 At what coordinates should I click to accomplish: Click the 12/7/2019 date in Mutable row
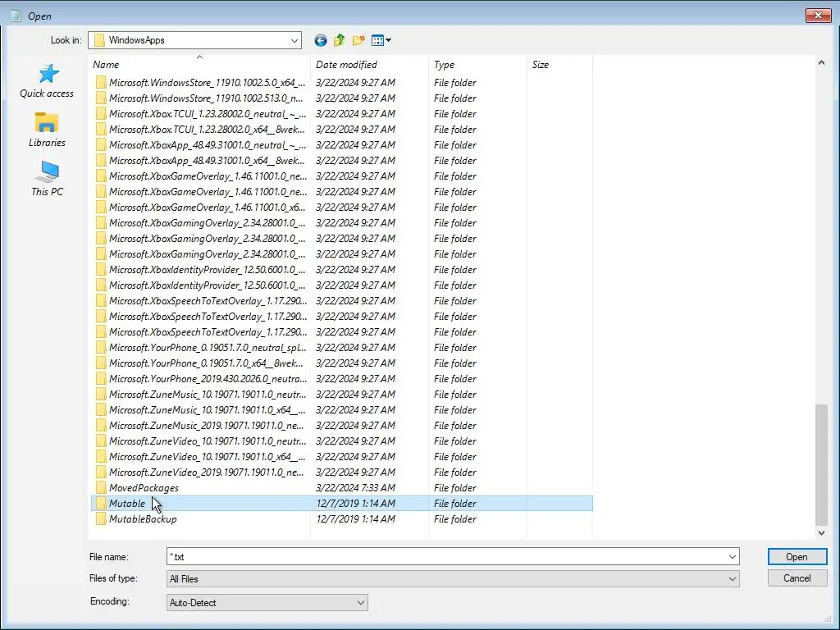tap(356, 503)
